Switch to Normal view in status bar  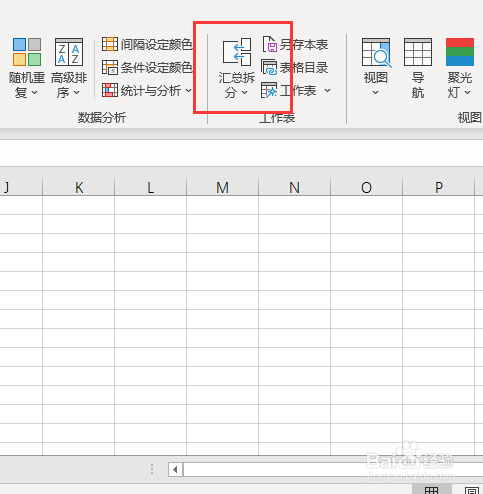(431, 490)
